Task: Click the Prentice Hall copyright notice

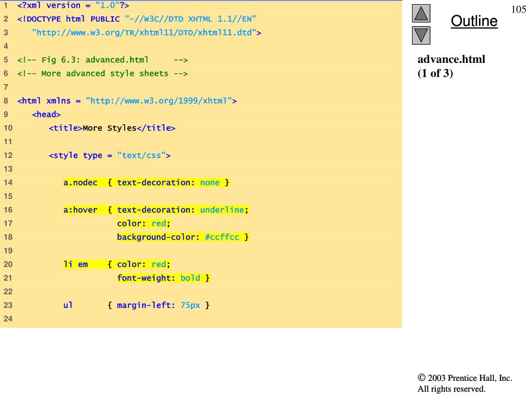Action: point(465,378)
